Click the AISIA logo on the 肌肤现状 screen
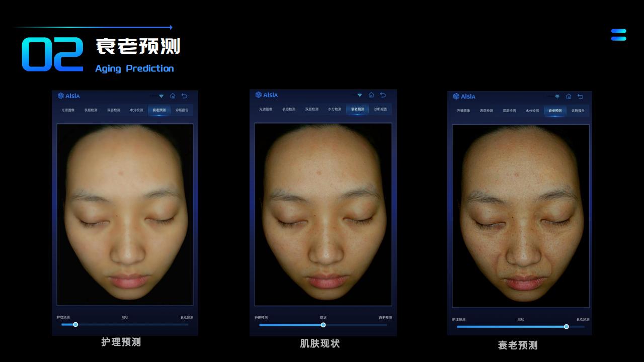 (267, 95)
